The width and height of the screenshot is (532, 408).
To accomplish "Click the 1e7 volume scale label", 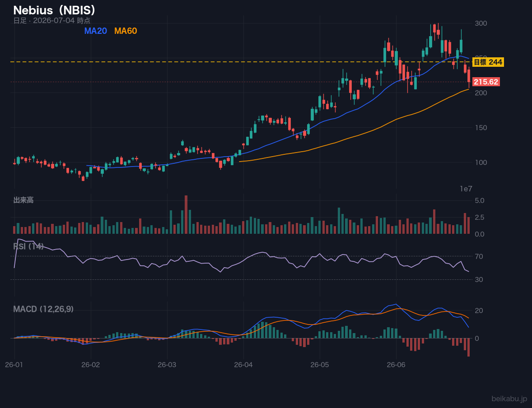I will (466, 189).
